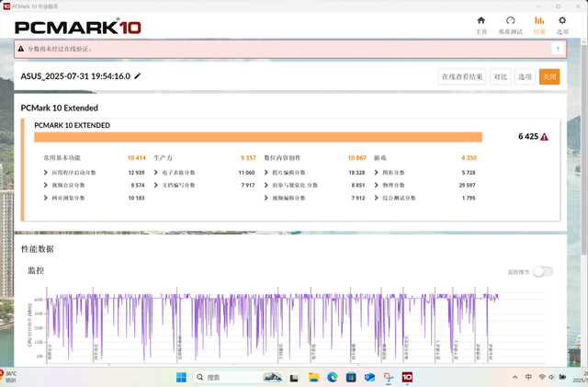The width and height of the screenshot is (588, 387).
Task: Click the result name ASUS_2025-07-31 19:54:16.0
Action: 75,76
